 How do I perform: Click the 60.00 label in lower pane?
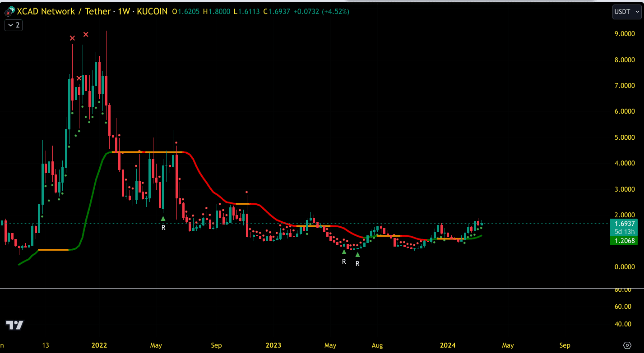click(x=623, y=307)
